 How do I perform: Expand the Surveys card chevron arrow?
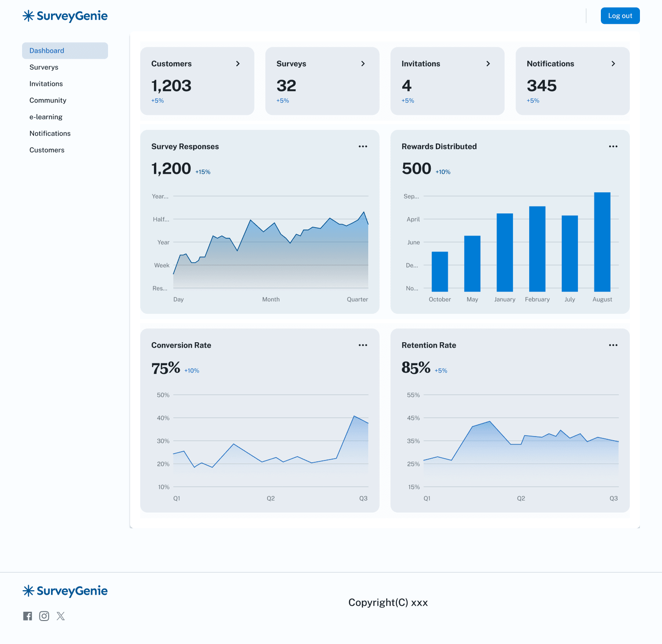click(363, 63)
